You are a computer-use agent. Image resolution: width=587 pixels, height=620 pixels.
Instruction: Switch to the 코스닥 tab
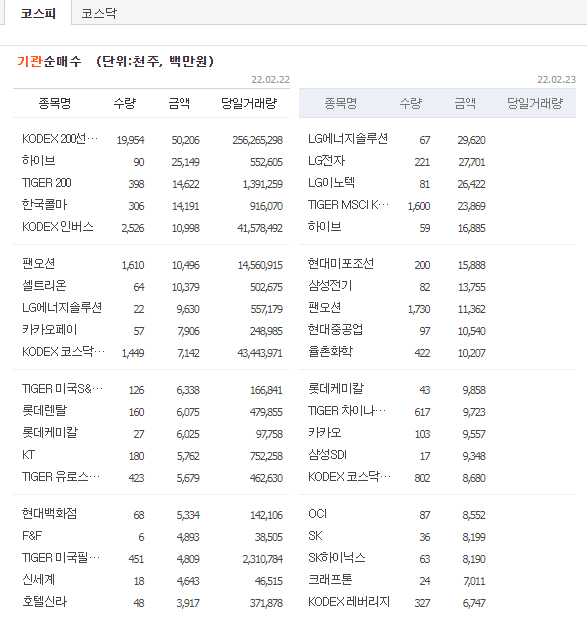click(x=99, y=13)
